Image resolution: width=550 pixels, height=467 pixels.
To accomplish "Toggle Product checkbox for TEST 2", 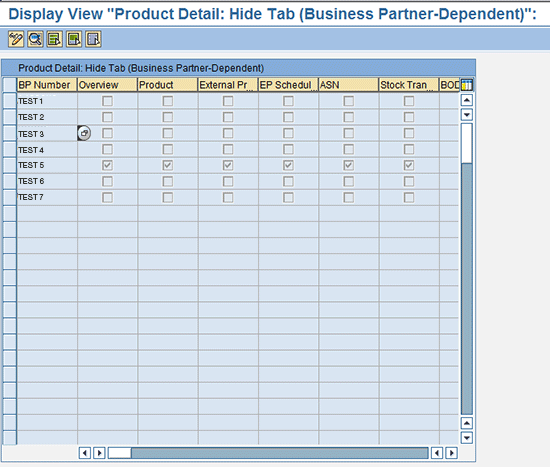I will pos(168,117).
